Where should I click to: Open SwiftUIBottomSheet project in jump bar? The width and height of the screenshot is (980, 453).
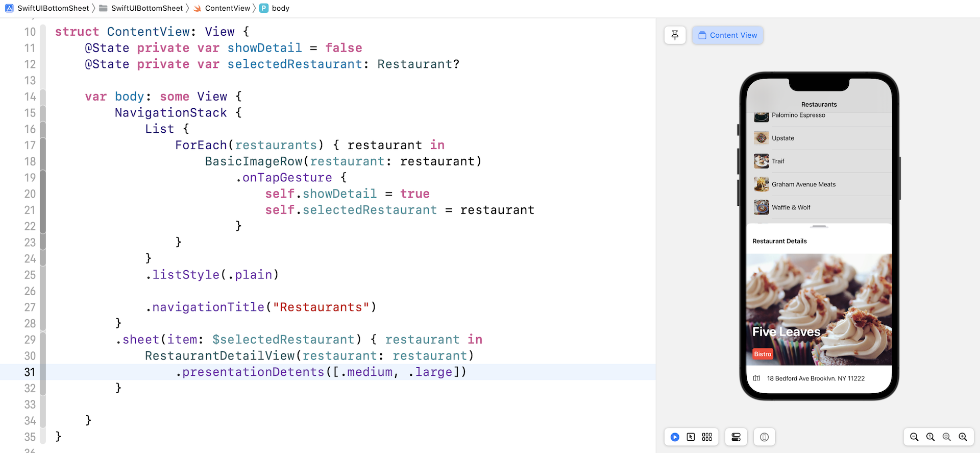pos(47,8)
